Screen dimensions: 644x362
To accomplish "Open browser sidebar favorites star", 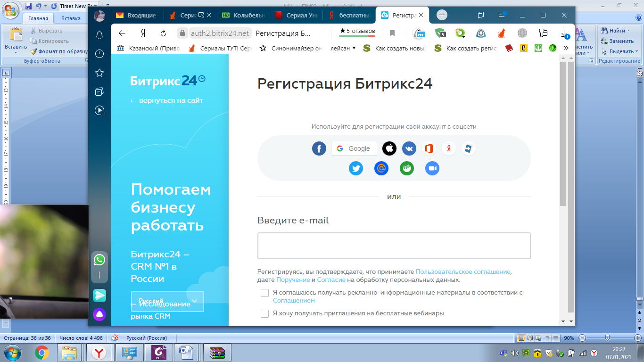I will pos(99,73).
